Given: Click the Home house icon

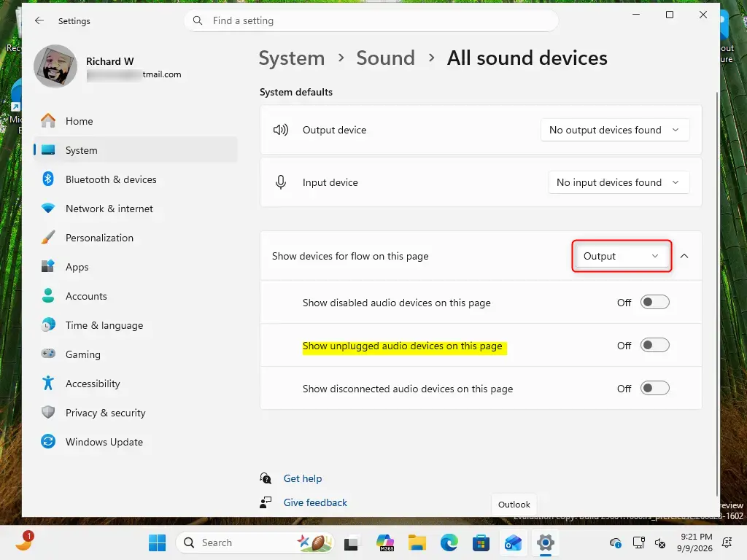Looking at the screenshot, I should coord(48,121).
